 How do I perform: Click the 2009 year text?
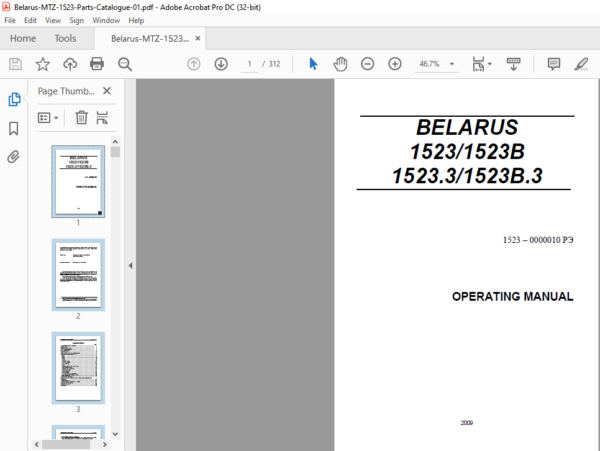pos(466,423)
